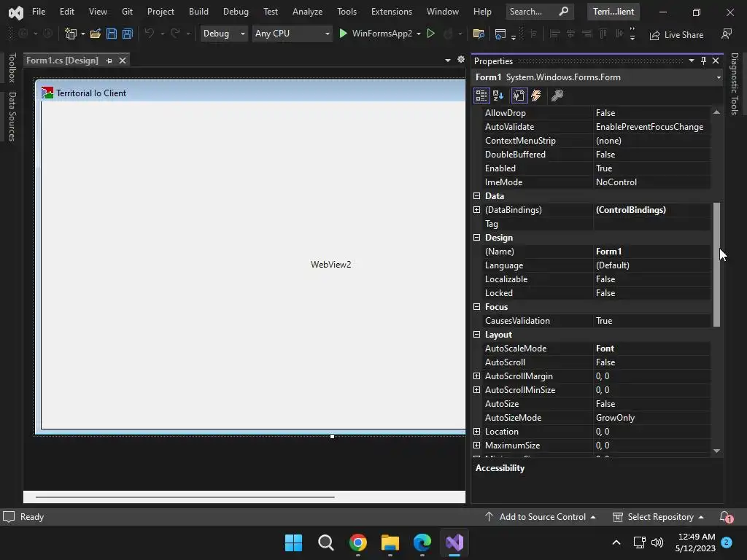Start debugging with green WinFormsApp2 play button

(343, 34)
